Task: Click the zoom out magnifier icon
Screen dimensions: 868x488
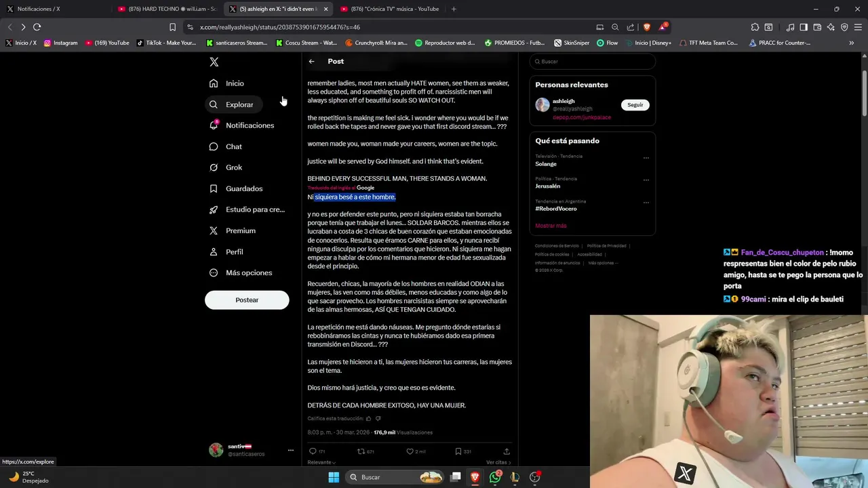Action: click(x=615, y=27)
